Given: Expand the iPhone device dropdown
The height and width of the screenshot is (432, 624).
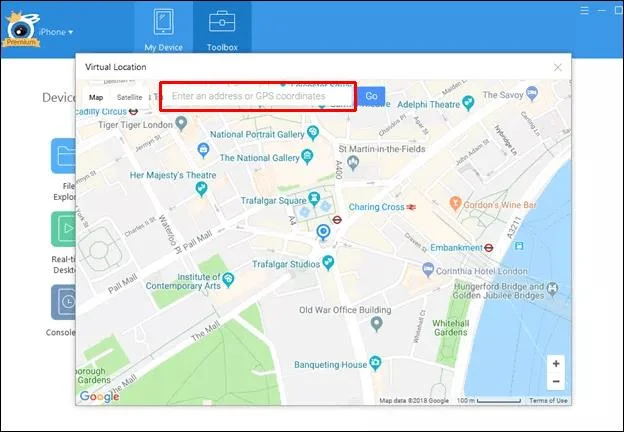Looking at the screenshot, I should click(56, 32).
